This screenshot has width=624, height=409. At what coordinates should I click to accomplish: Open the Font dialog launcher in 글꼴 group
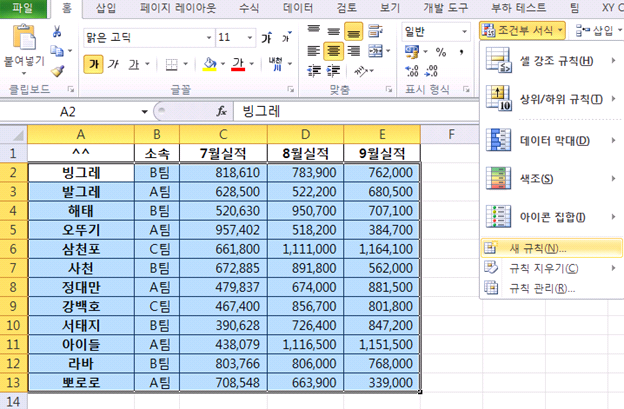(291, 90)
